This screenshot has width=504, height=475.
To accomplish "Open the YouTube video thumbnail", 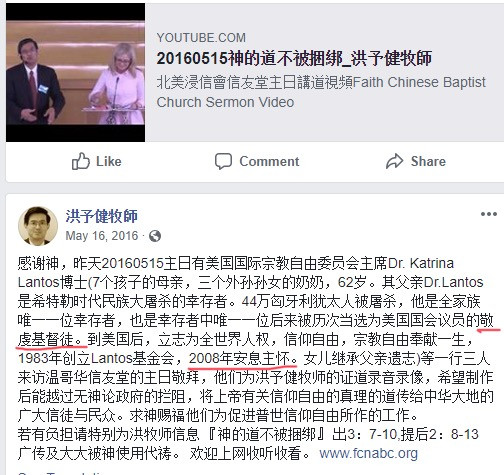I will (76, 73).
